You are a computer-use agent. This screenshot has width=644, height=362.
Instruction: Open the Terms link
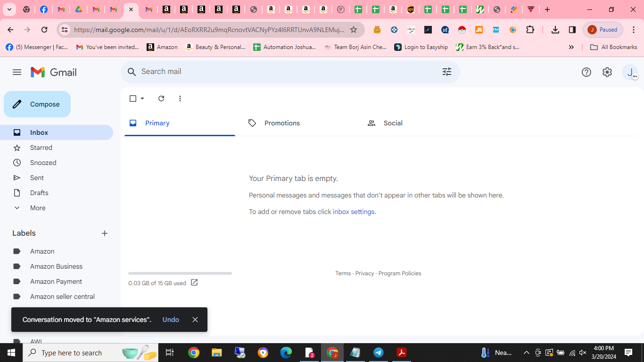tap(343, 273)
